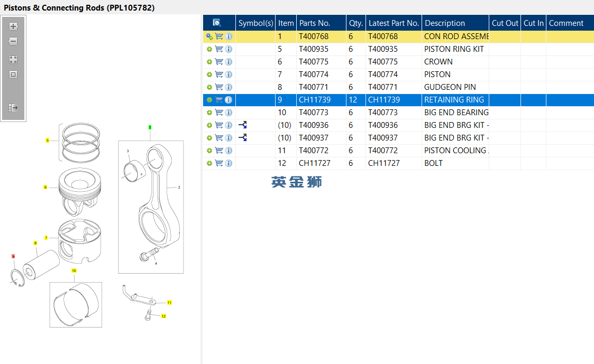Add BIG END BEARING T400773 to cart
This screenshot has height=364, width=594.
pos(219,113)
